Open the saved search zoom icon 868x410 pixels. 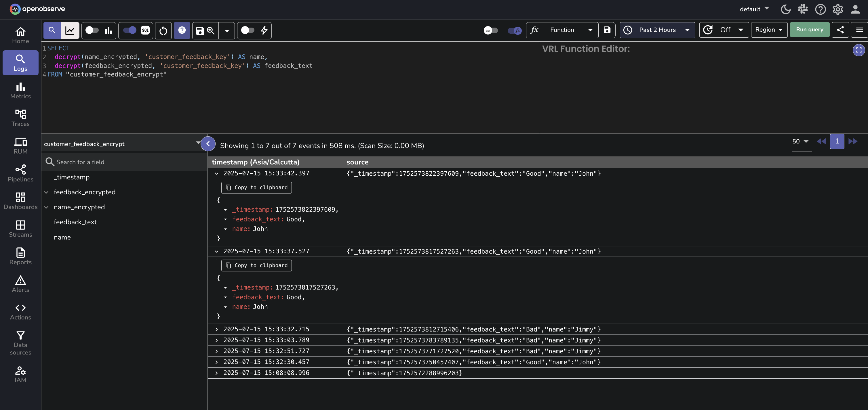click(x=211, y=30)
